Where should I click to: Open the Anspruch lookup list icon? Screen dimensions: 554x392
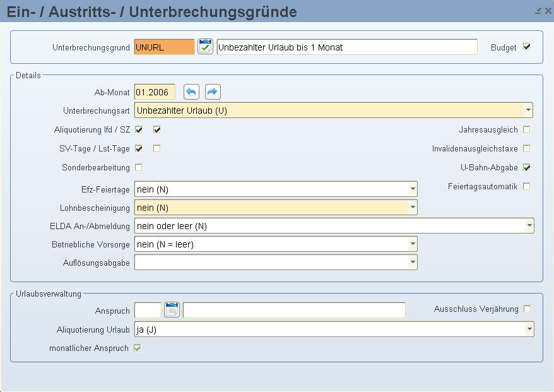tap(172, 310)
